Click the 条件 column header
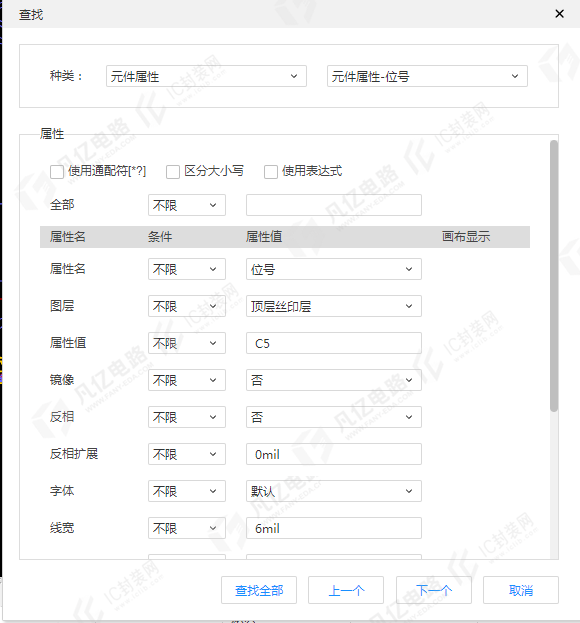 (160, 237)
